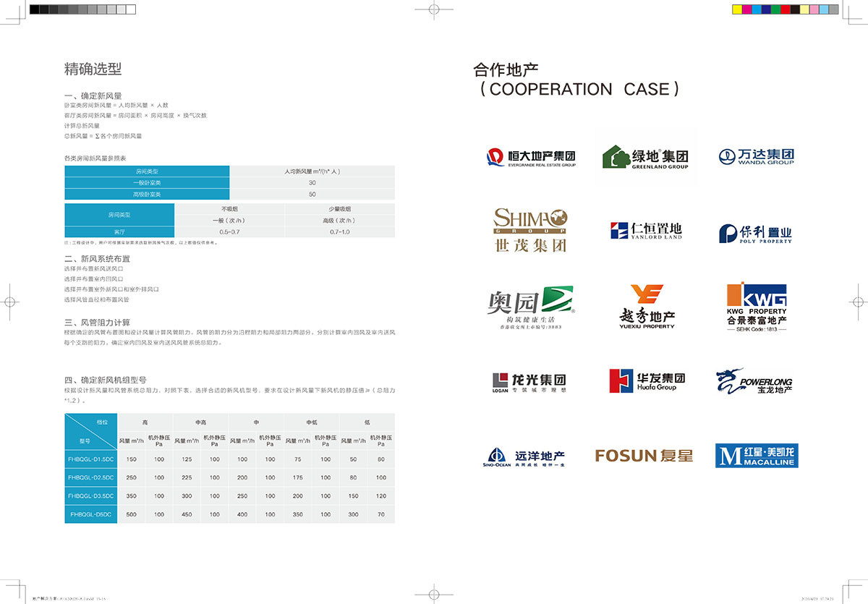Select the solid black swatch in grayscale bar

[x=35, y=9]
